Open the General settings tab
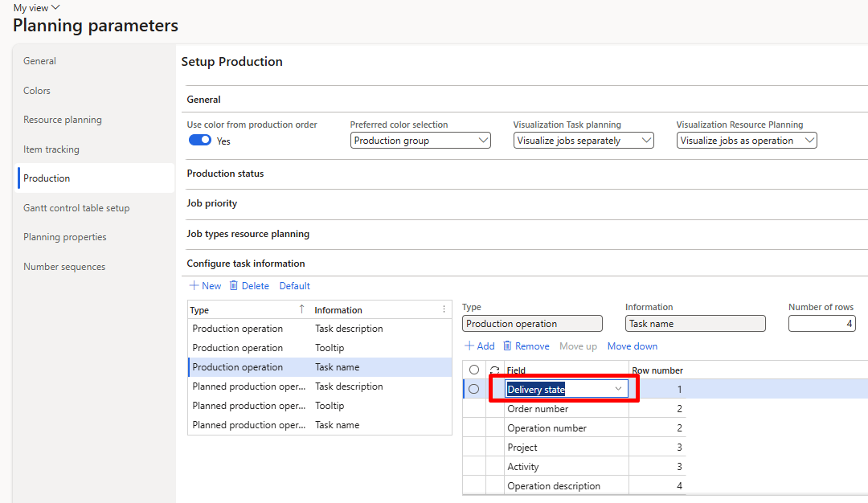 tap(39, 61)
